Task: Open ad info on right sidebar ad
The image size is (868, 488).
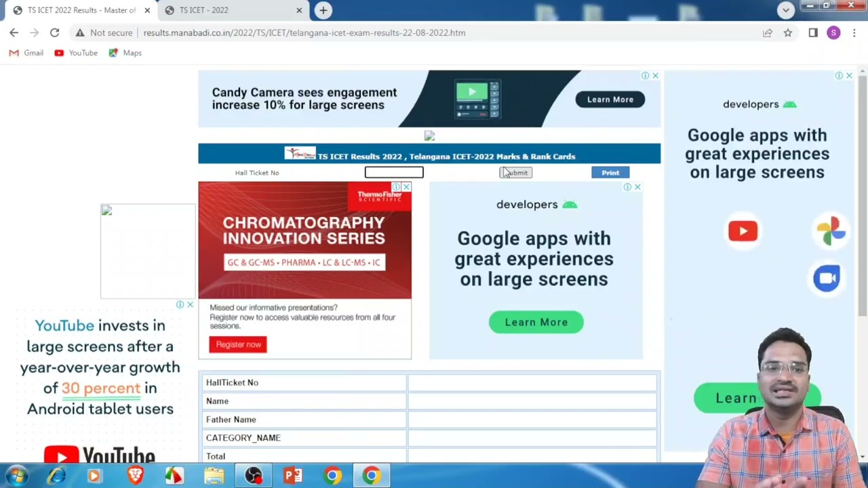Action: tap(839, 75)
